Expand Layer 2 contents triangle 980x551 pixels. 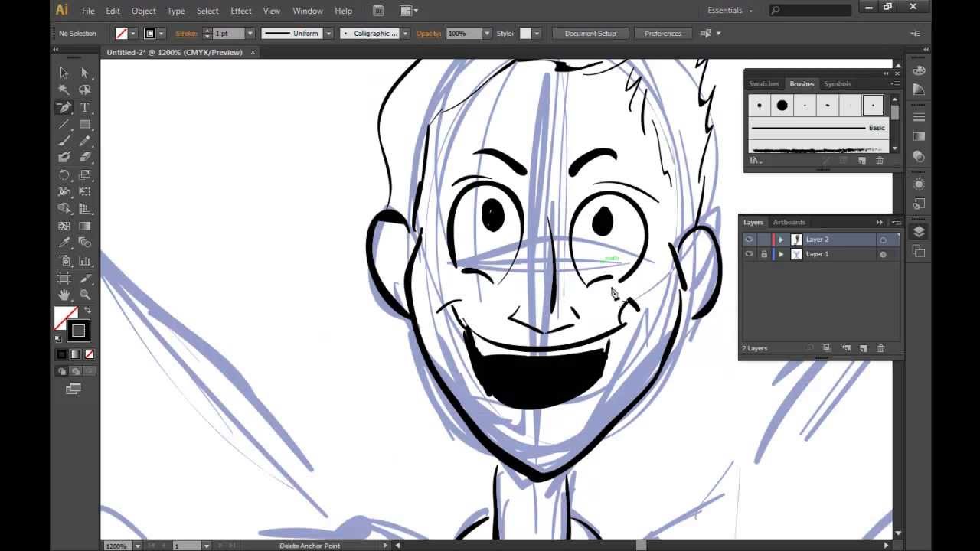click(781, 240)
